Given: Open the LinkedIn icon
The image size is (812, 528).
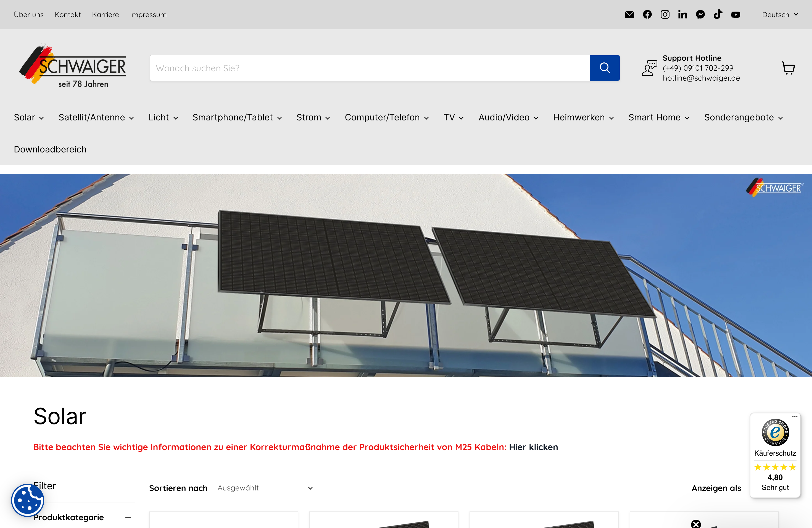Looking at the screenshot, I should click(x=683, y=14).
